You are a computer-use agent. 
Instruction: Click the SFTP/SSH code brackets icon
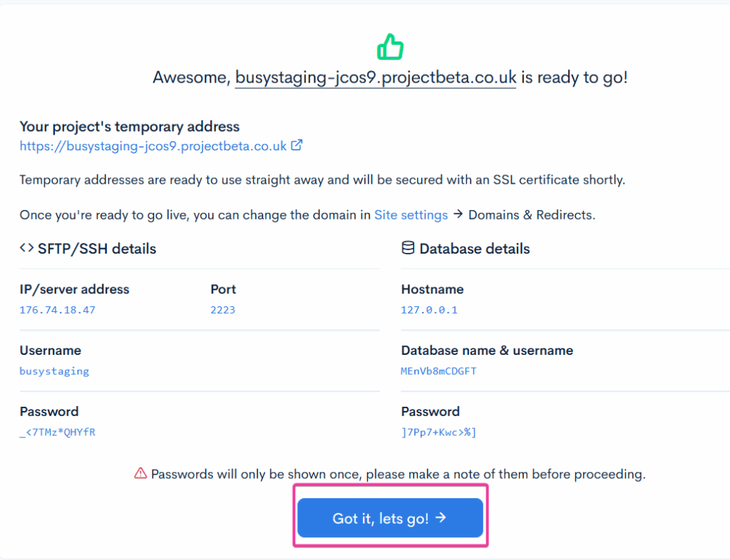(26, 248)
